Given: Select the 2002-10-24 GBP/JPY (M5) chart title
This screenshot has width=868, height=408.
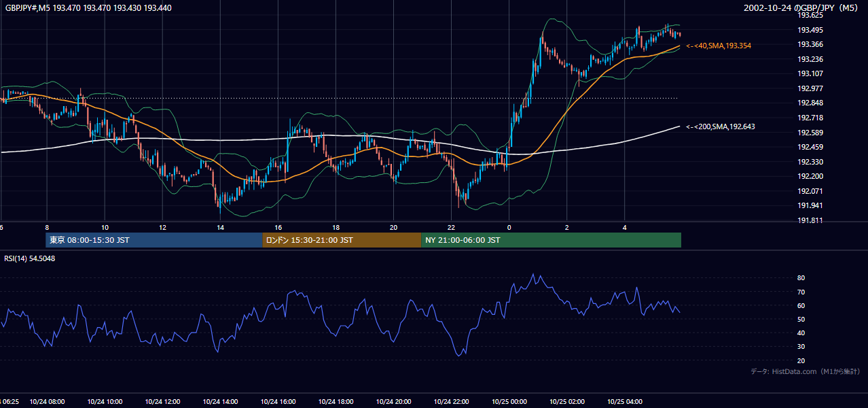Looking at the screenshot, I should [802, 7].
